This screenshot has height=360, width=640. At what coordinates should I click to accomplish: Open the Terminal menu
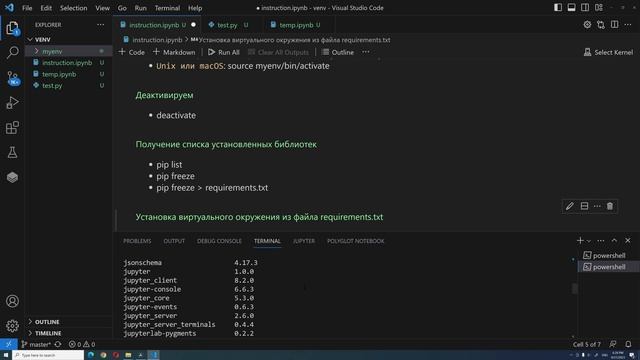[x=167, y=8]
